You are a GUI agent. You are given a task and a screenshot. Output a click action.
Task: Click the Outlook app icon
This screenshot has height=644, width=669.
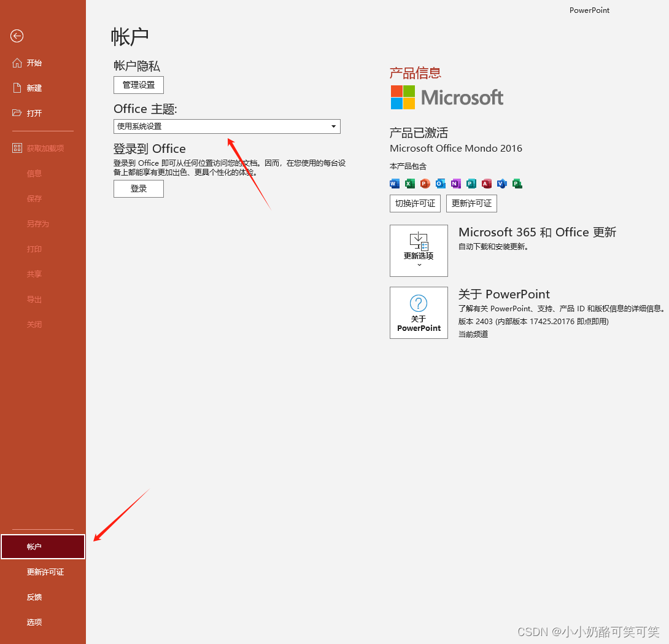(440, 184)
